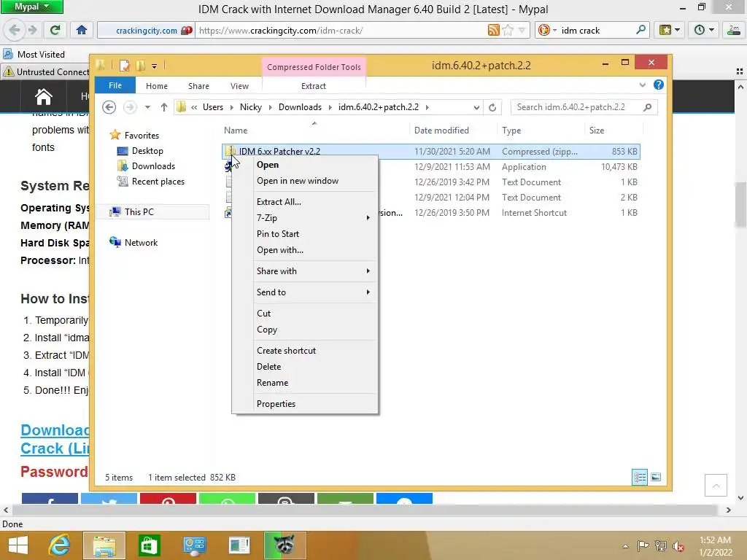Go to browser home page icon
This screenshot has width=747, height=560.
(82, 30)
